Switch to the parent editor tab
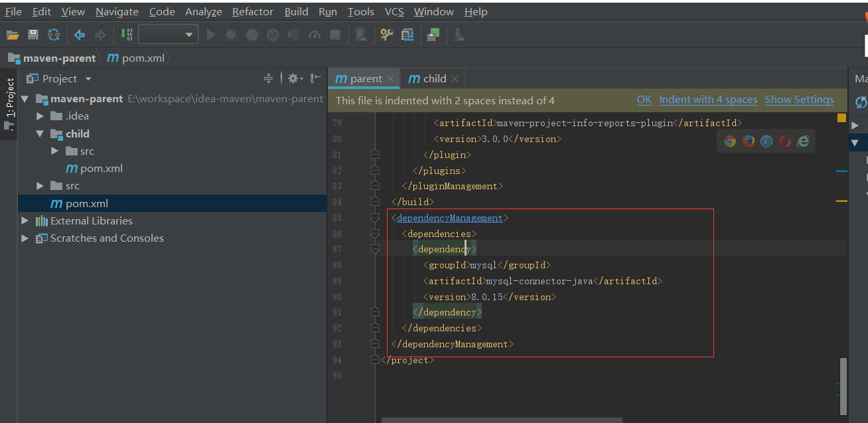868x423 pixels. click(x=365, y=78)
